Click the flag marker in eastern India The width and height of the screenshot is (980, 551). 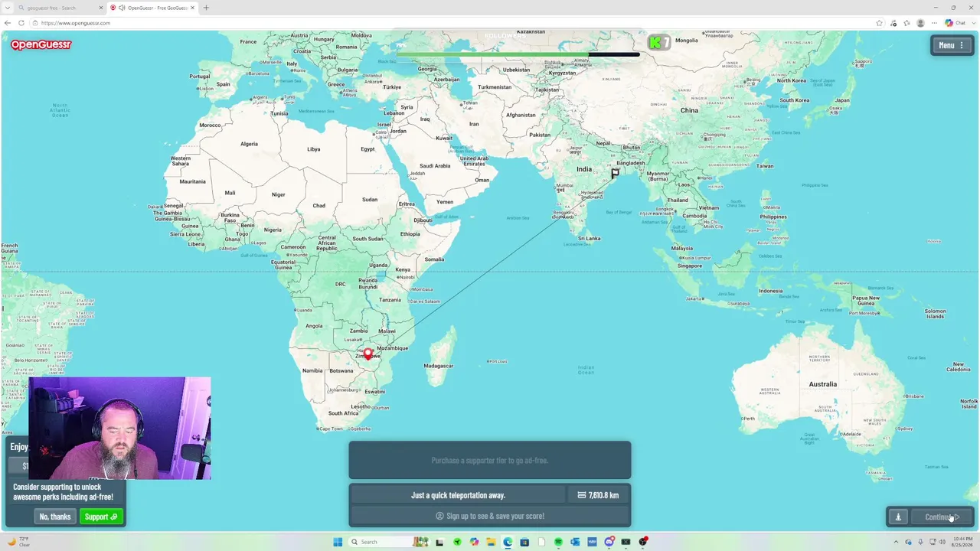tap(615, 173)
